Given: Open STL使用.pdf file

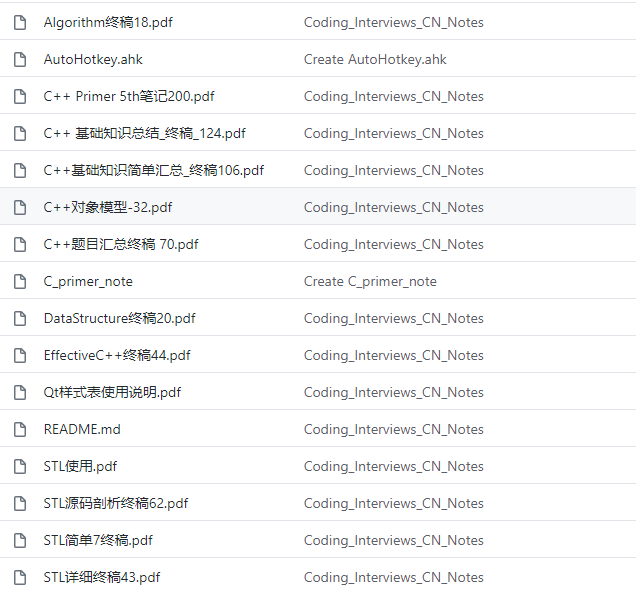Looking at the screenshot, I should tap(80, 466).
